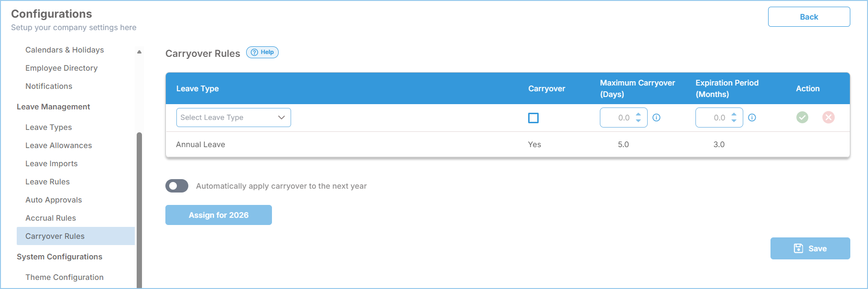This screenshot has height=289, width=868.
Task: Save the carryover rules
Action: (810, 248)
